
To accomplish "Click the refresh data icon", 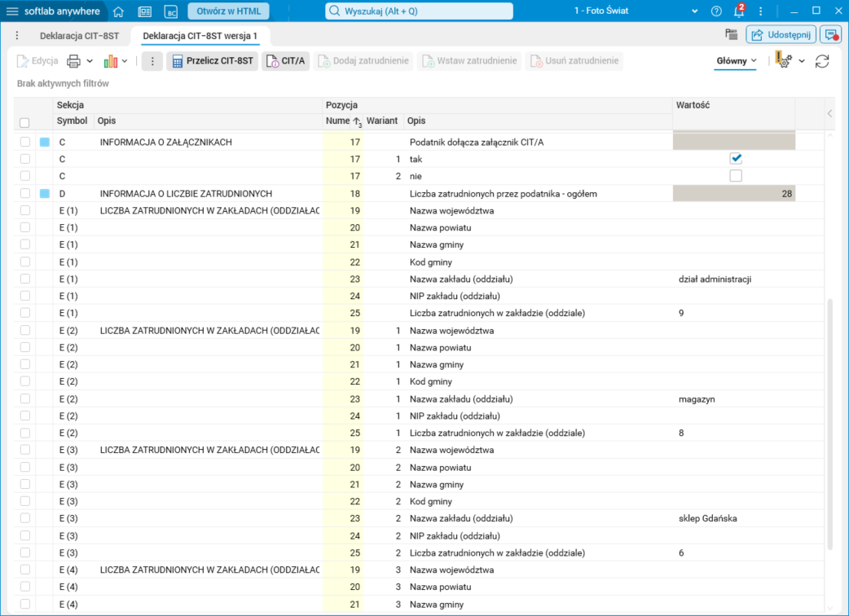I will pos(822,61).
